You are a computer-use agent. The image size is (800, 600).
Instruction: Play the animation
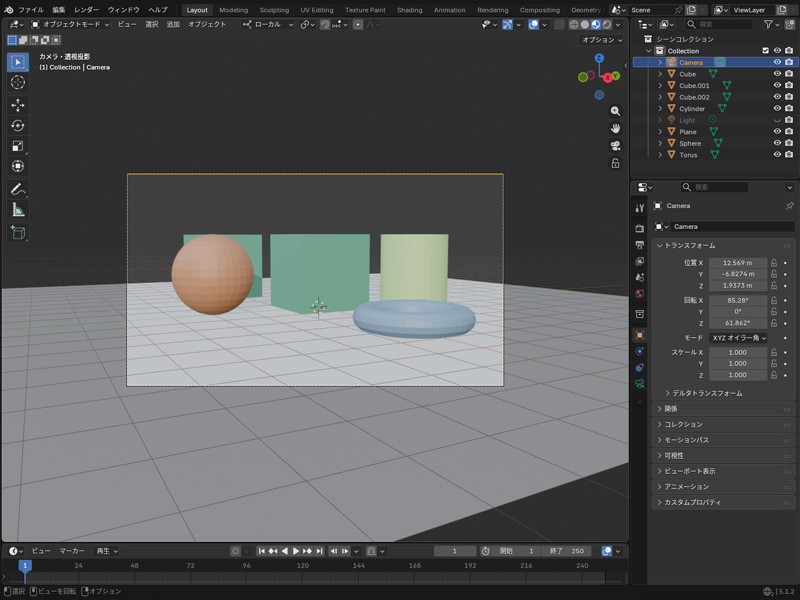click(296, 551)
